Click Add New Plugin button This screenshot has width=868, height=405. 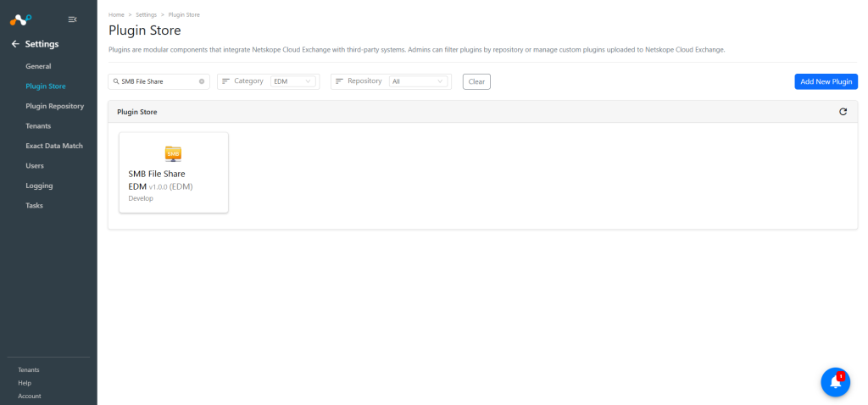click(826, 81)
